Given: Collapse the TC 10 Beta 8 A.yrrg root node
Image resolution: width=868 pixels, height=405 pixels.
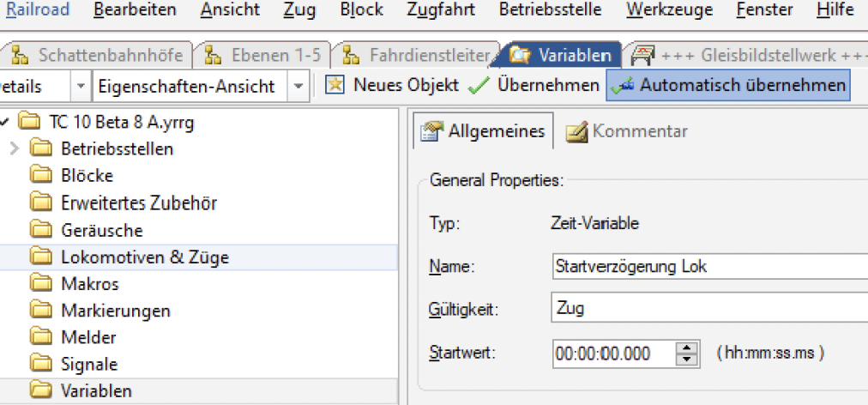Looking at the screenshot, I should coord(3,122).
